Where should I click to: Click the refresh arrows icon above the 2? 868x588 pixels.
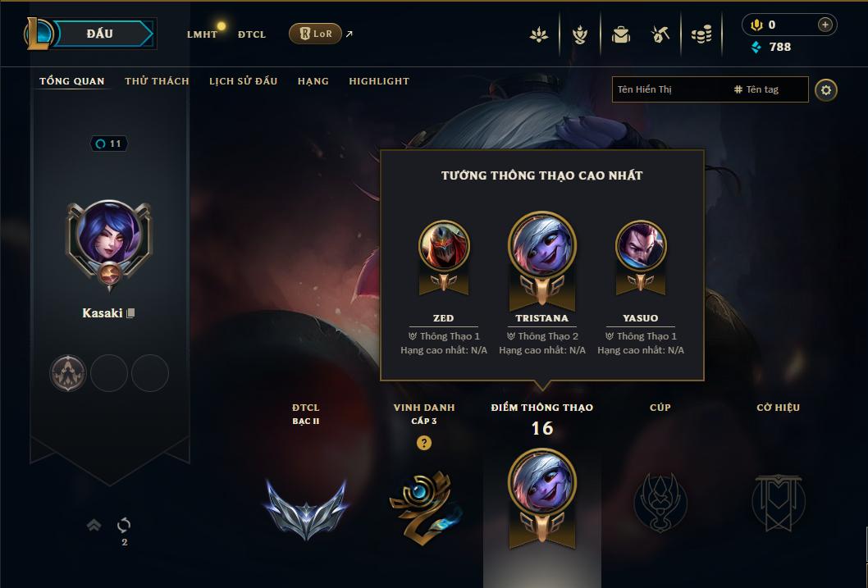[123, 524]
